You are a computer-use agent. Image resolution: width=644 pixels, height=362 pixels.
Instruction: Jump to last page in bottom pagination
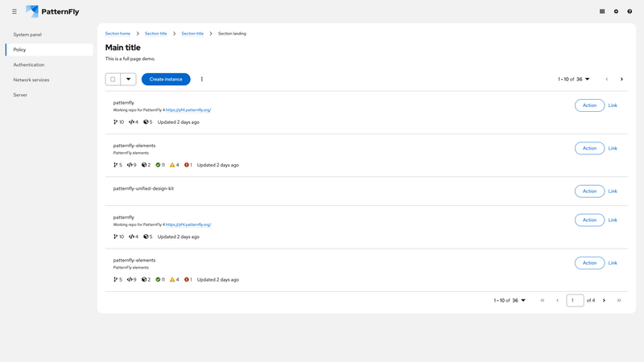(x=619, y=300)
